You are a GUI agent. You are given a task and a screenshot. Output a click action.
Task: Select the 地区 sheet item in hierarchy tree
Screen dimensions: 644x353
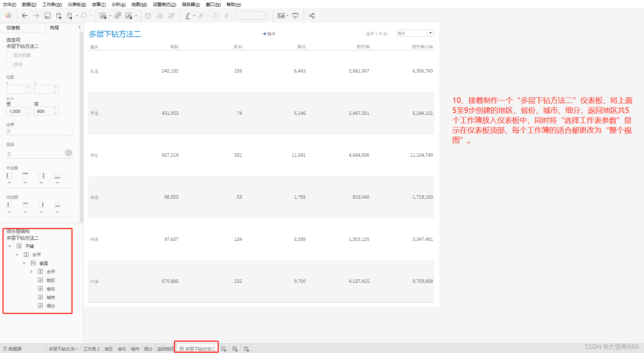[47, 280]
